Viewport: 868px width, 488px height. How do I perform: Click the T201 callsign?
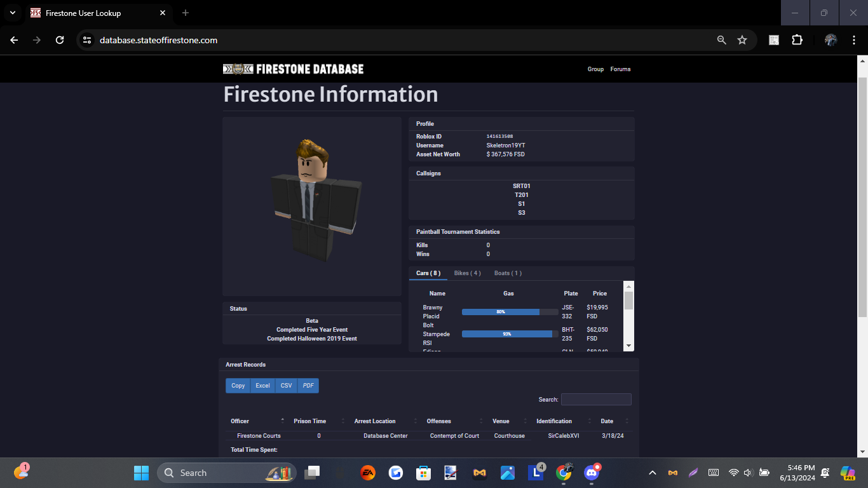coord(522,195)
